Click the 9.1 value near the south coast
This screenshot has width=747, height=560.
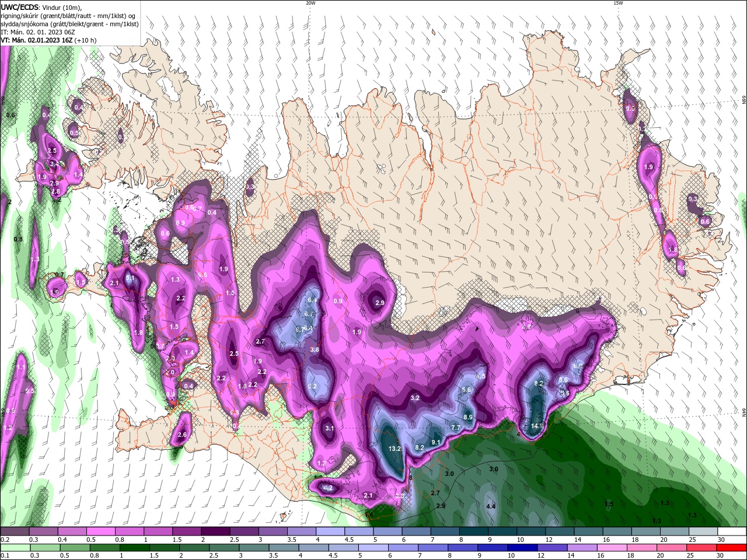(x=435, y=442)
